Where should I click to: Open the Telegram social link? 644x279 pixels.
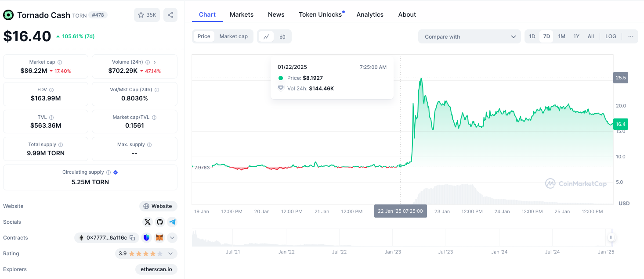tap(172, 222)
